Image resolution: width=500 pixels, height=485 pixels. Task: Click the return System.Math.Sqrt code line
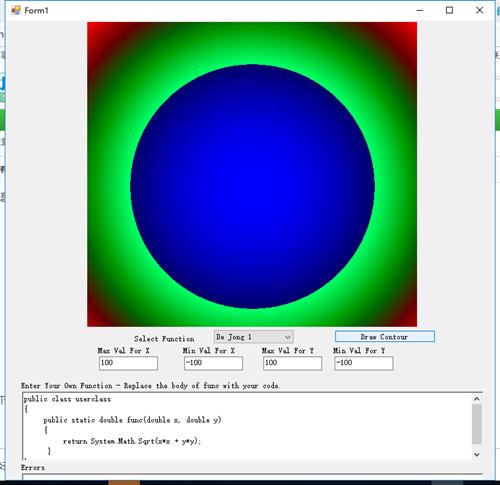pyautogui.click(x=132, y=441)
